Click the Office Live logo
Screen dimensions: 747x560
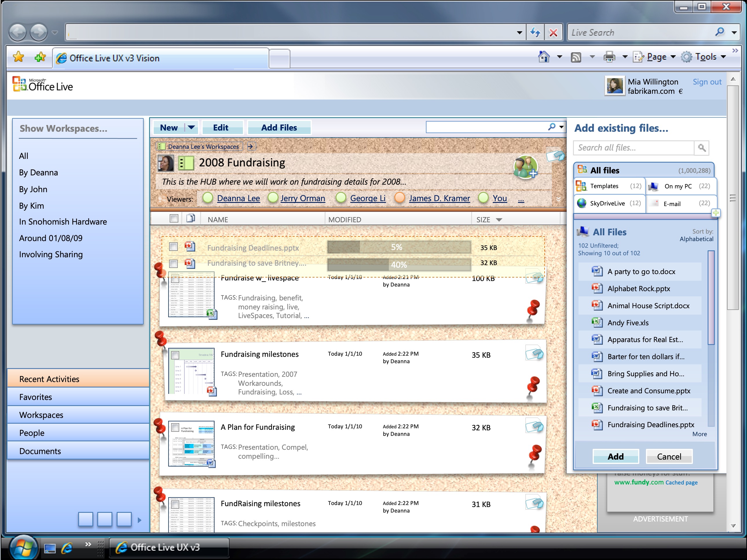[x=43, y=85]
